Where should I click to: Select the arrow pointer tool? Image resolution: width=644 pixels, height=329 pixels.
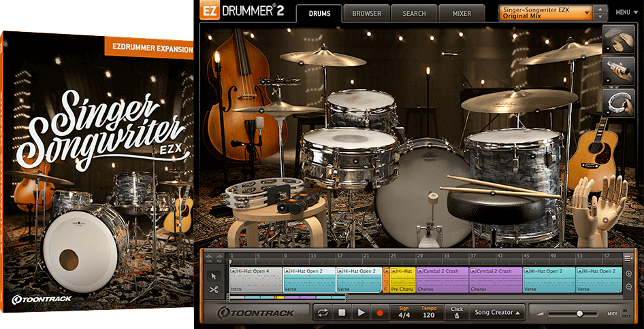(x=214, y=276)
